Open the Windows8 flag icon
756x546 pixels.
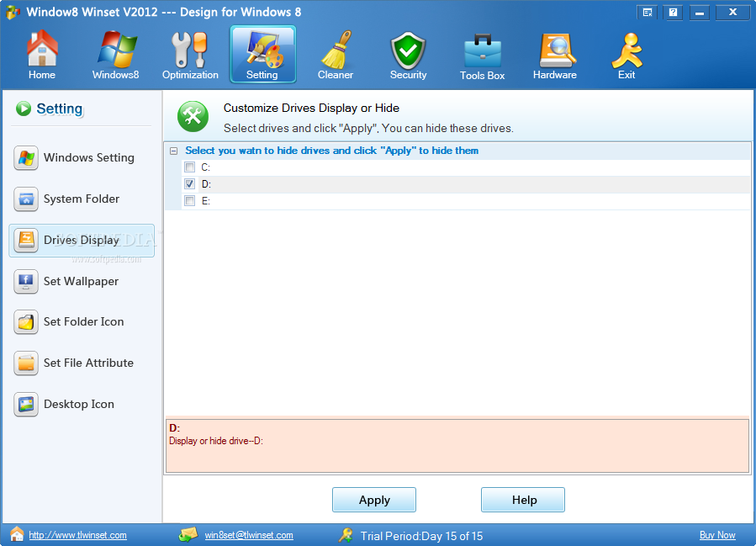click(x=116, y=49)
